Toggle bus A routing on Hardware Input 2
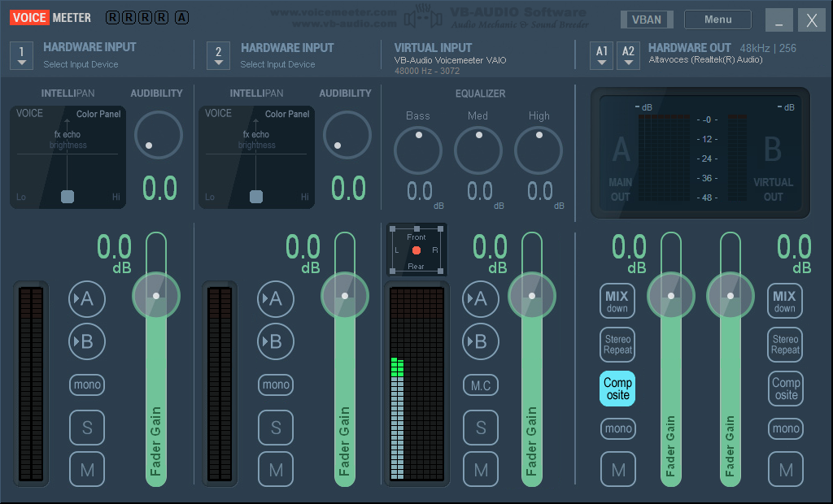 [275, 299]
